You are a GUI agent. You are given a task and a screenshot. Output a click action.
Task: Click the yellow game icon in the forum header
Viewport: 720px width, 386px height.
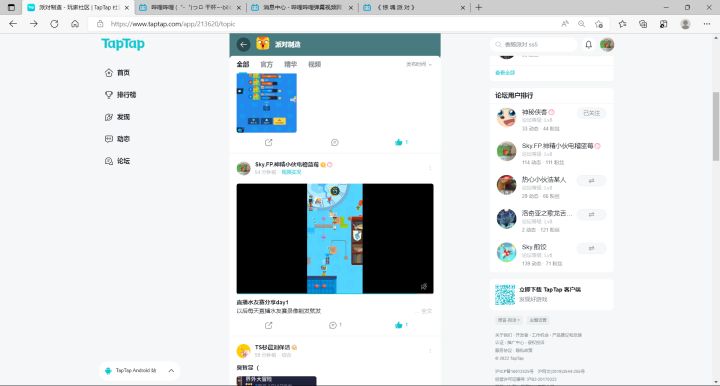click(263, 44)
